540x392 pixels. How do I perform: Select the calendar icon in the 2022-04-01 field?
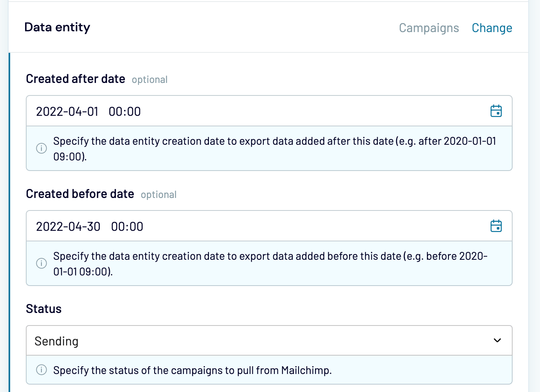click(x=496, y=111)
